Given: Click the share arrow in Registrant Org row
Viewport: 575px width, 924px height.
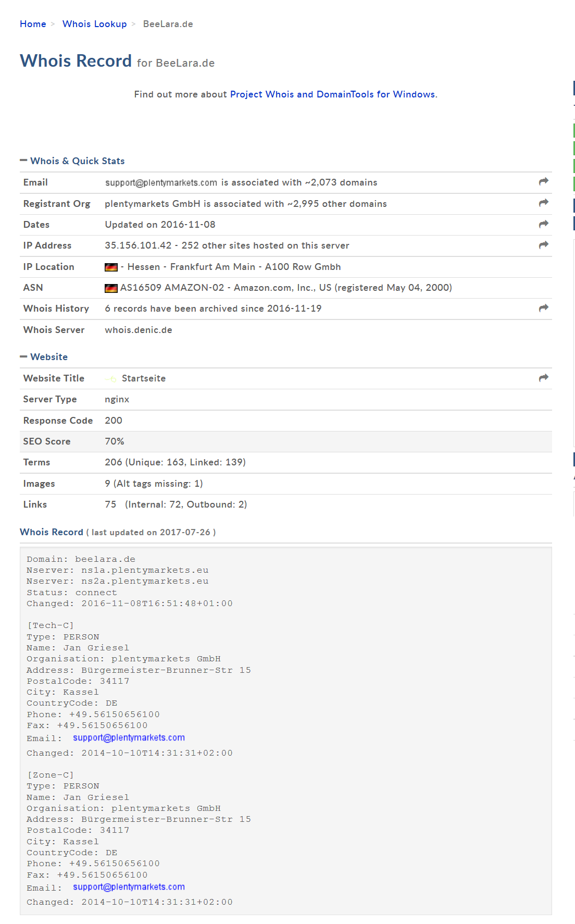Looking at the screenshot, I should coord(543,203).
